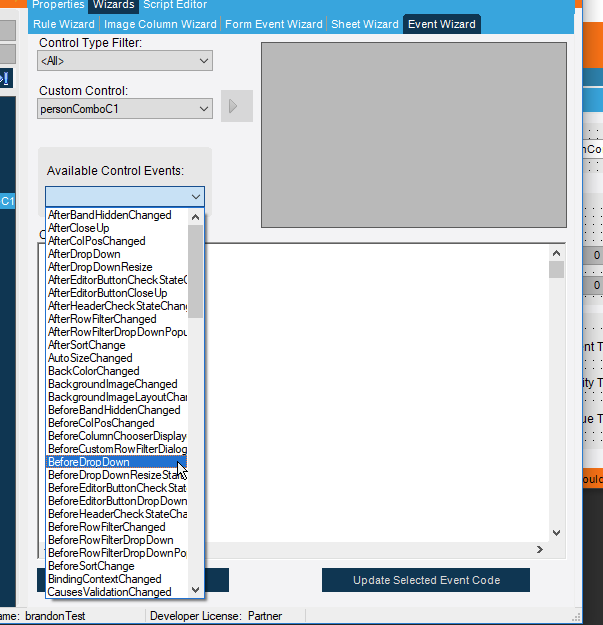Select BeforeEditorButtonCheckState event

click(116, 488)
